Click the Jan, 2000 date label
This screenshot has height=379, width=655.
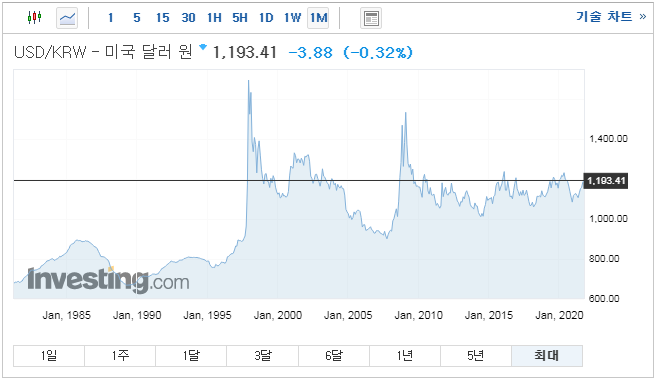(x=278, y=315)
